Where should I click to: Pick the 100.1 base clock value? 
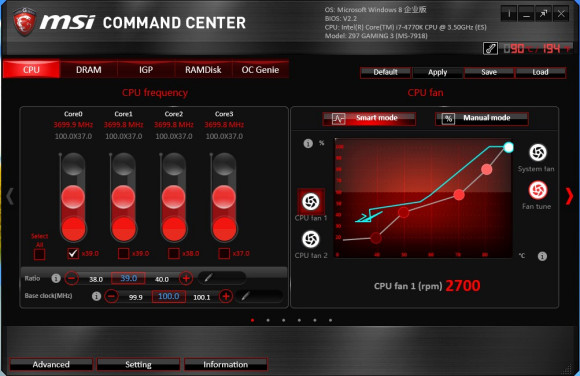pos(202,297)
